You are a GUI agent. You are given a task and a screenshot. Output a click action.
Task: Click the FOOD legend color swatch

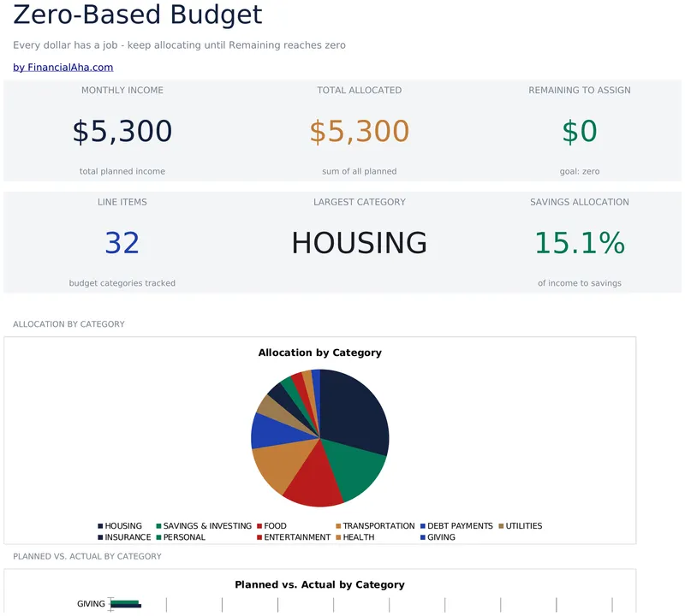(259, 526)
